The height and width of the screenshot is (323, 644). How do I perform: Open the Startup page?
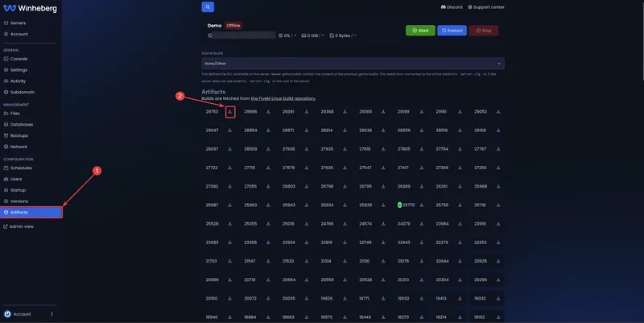click(14, 190)
